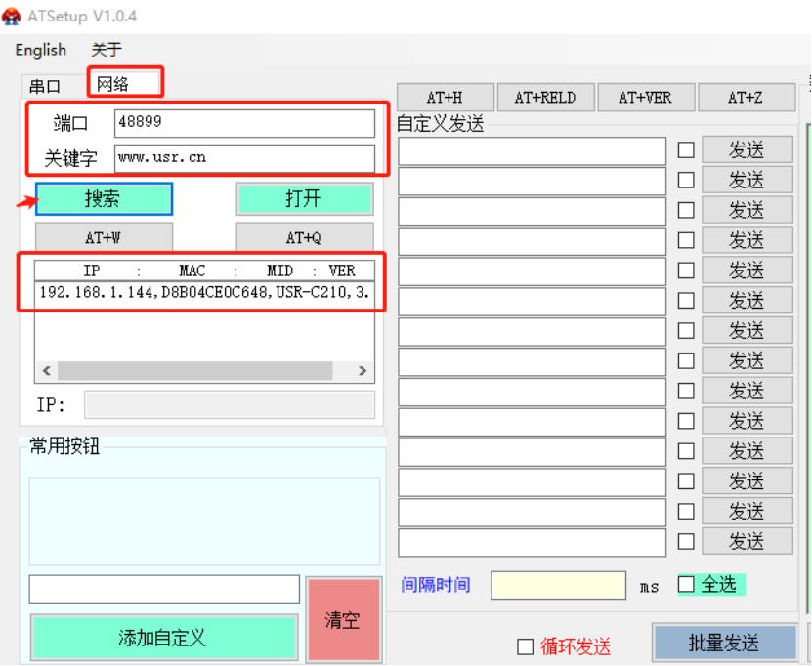Check the first custom send row checkbox
Viewport: 812px width, 666px height.
[686, 150]
